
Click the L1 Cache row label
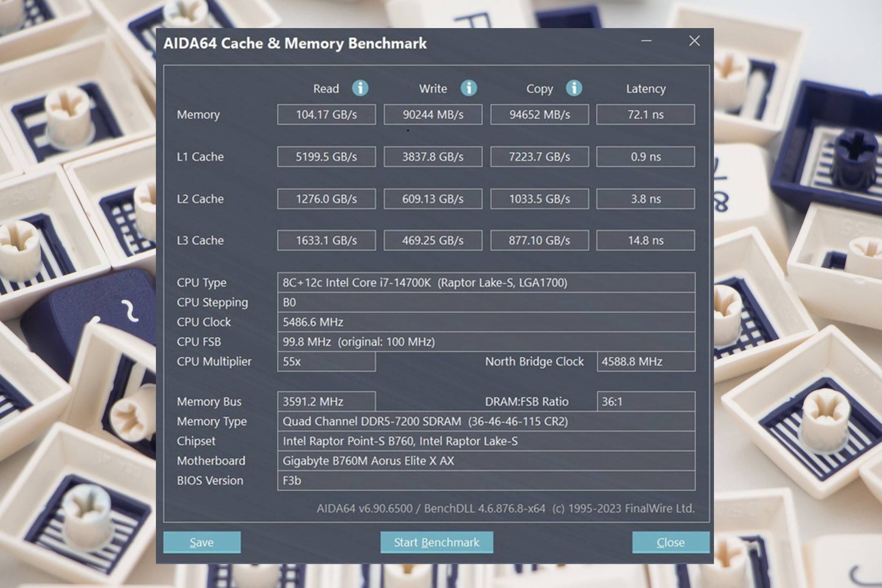[200, 156]
